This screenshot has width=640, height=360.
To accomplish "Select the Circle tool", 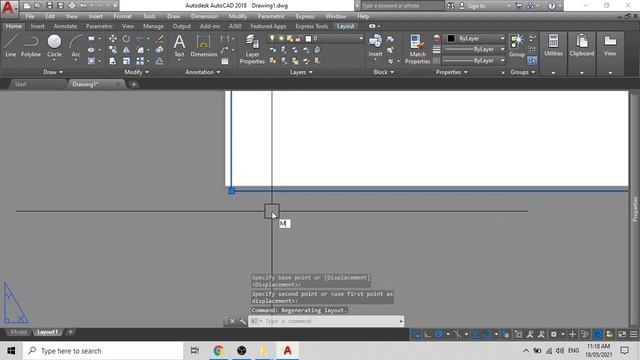I will 54,46.
